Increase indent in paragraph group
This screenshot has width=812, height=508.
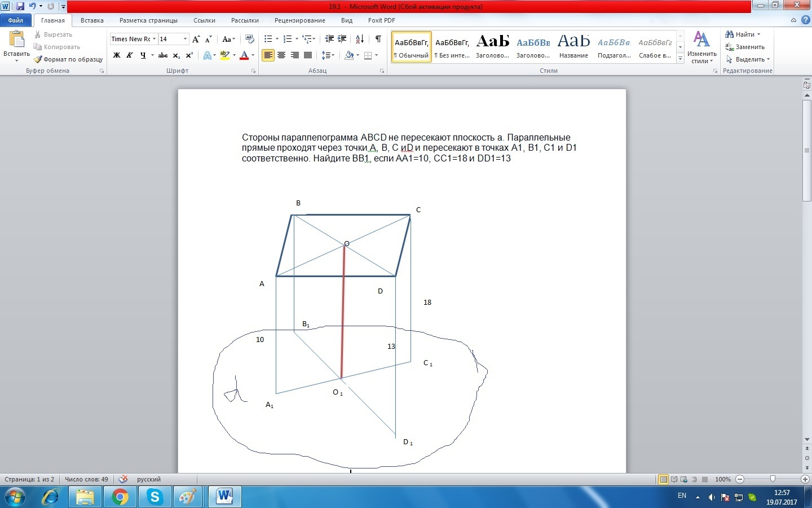[x=342, y=39]
